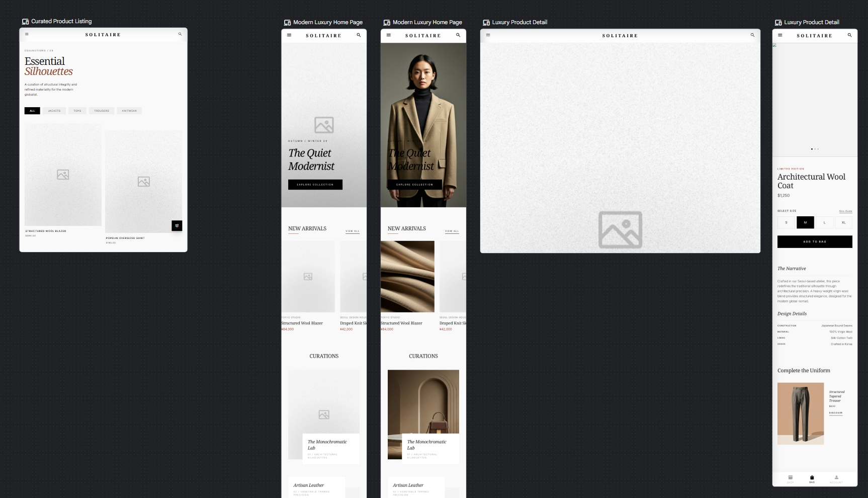Screen dimensions: 868x498
Task: Click Account icon in bottom navigation bar
Action: (836, 479)
